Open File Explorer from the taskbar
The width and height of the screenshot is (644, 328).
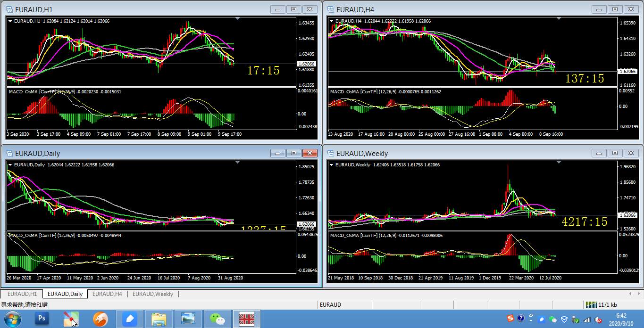(159, 319)
